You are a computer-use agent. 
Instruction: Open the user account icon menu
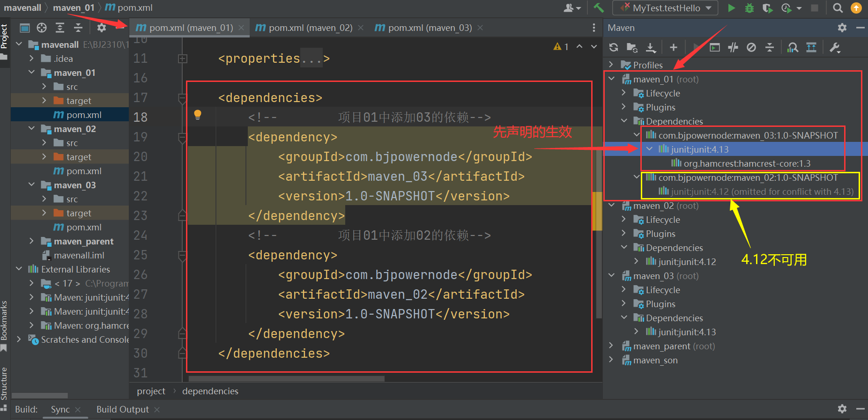[572, 8]
